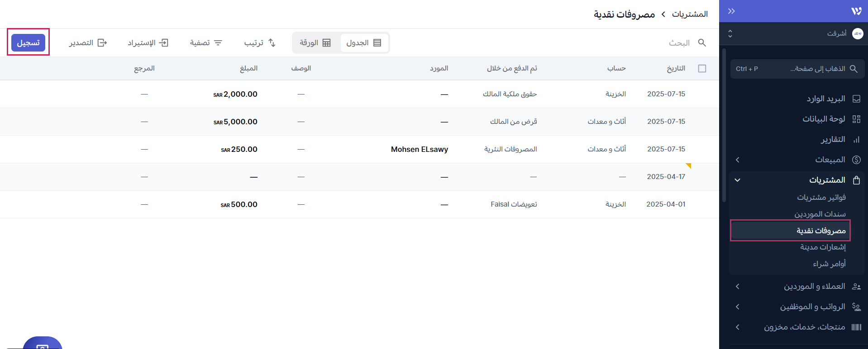This screenshot has height=349, width=868.
Task: Click the sidebar vertical scrollbar
Action: pos(724,127)
